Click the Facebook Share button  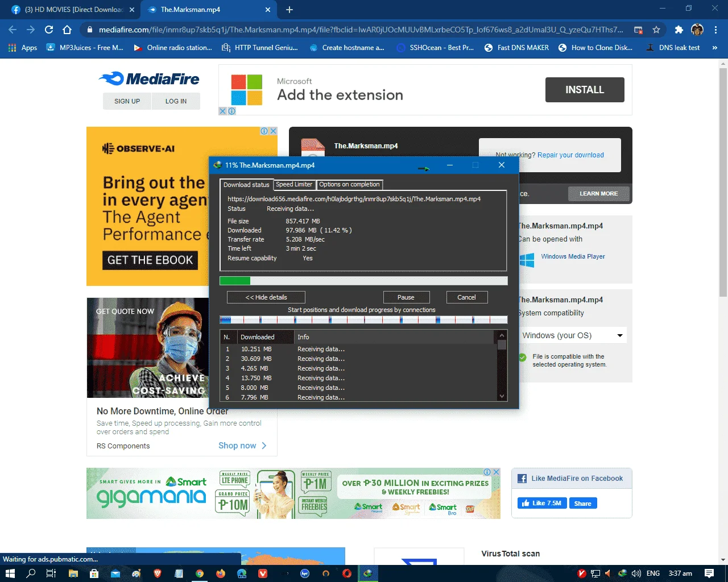[583, 503]
